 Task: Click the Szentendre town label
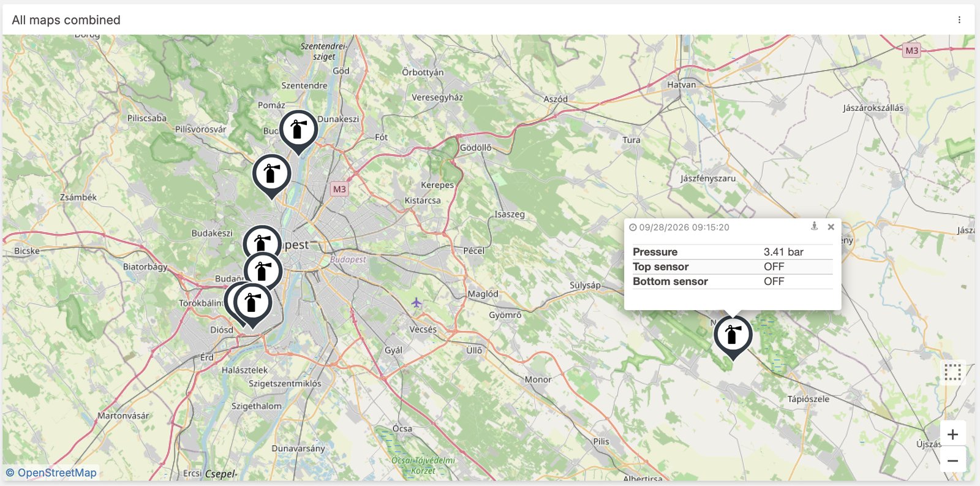304,85
